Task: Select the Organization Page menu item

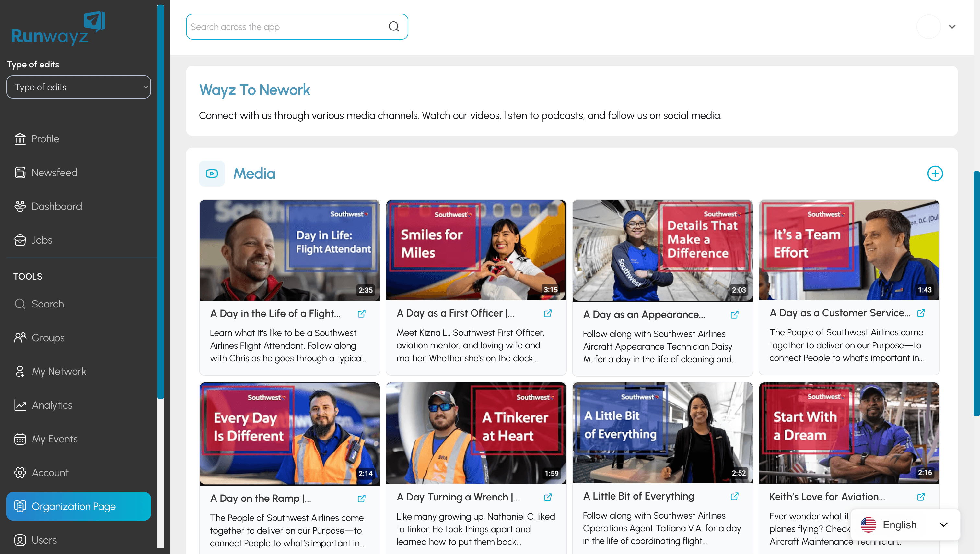Action: [79, 506]
